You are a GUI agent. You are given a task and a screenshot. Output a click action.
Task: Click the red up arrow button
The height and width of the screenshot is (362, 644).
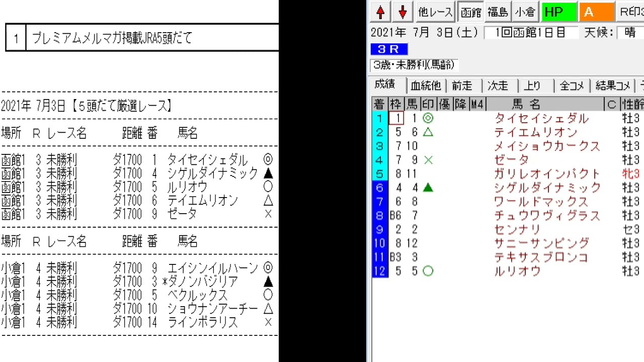tap(381, 12)
